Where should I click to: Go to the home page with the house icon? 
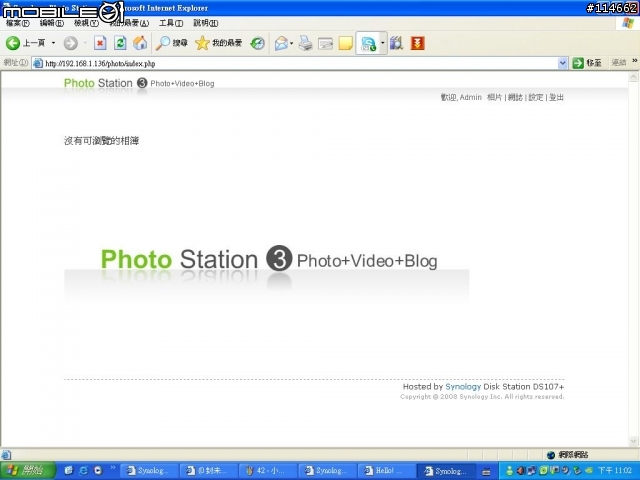[140, 43]
